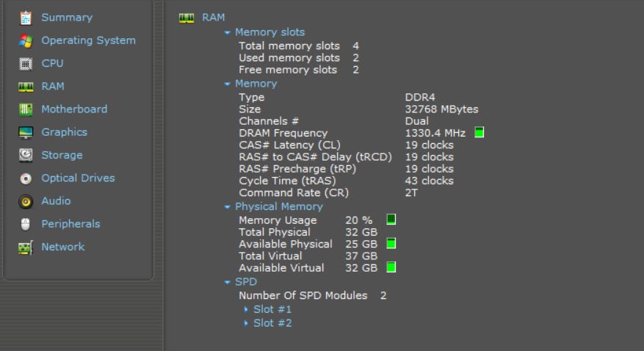
Task: Click the Optical Drives disc icon
Action: 26,178
